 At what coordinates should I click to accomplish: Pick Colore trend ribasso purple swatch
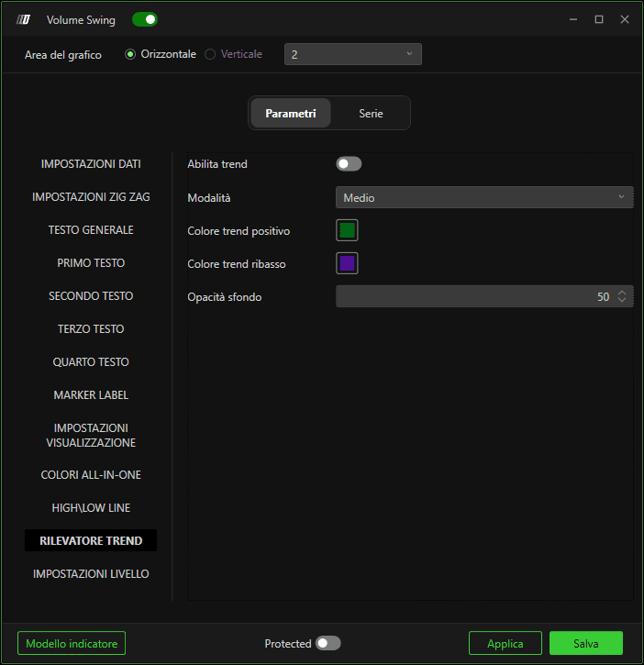(347, 263)
